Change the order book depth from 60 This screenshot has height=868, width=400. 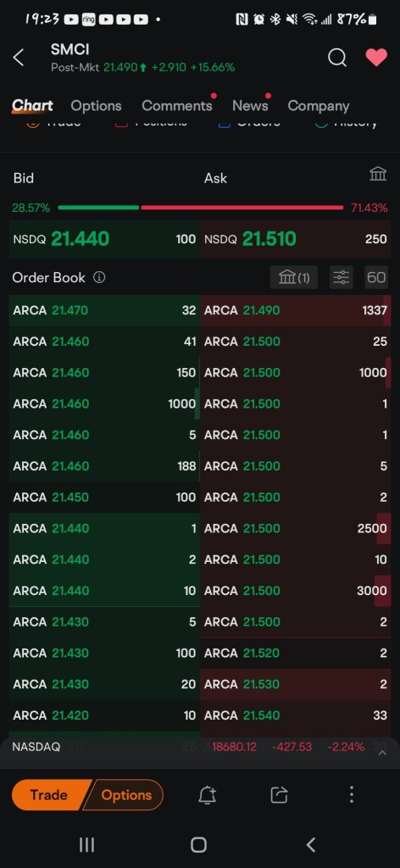[x=376, y=277]
